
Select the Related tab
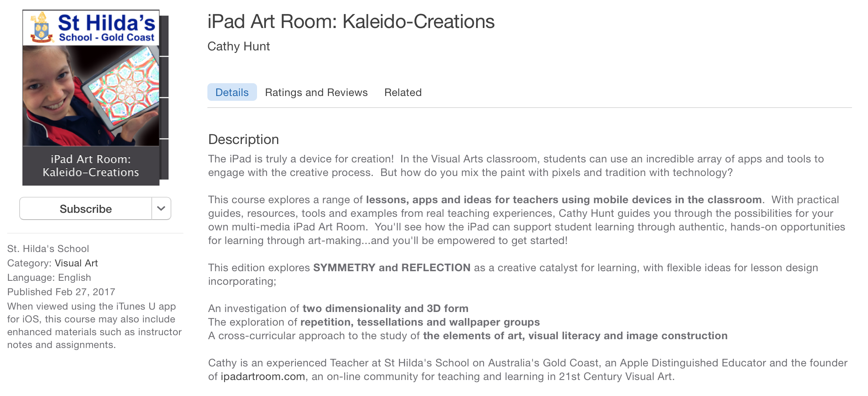[x=403, y=92]
